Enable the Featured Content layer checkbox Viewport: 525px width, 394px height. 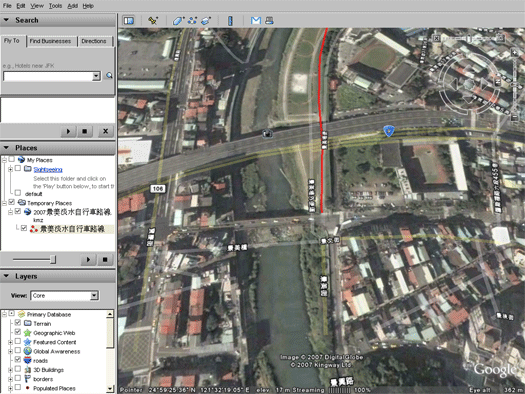(18, 341)
